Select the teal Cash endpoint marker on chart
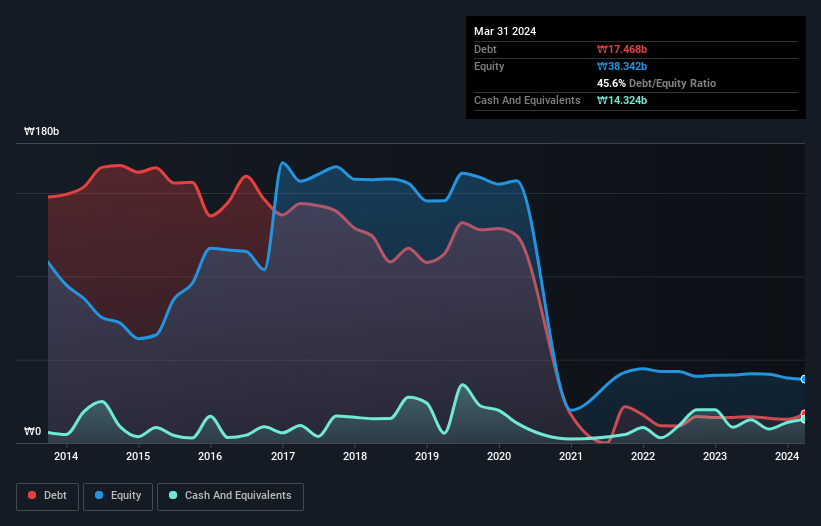 point(804,419)
